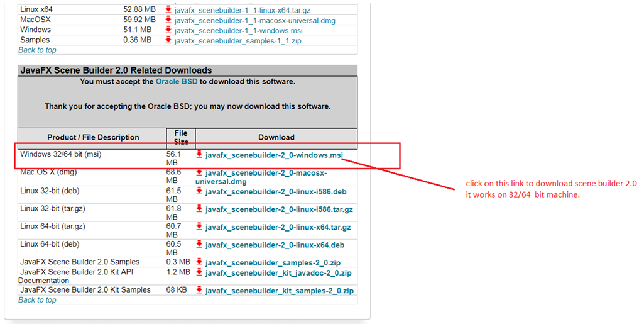This screenshot has width=644, height=324.
Task: Click download icon beside javafx_scenebuilder-2_0-linux-i586.tar.gz
Action: (x=199, y=209)
